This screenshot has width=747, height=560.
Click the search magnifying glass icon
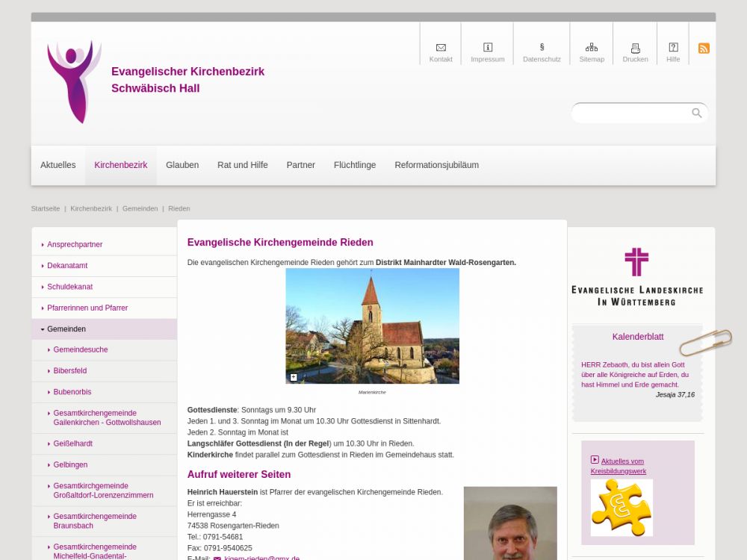(696, 113)
